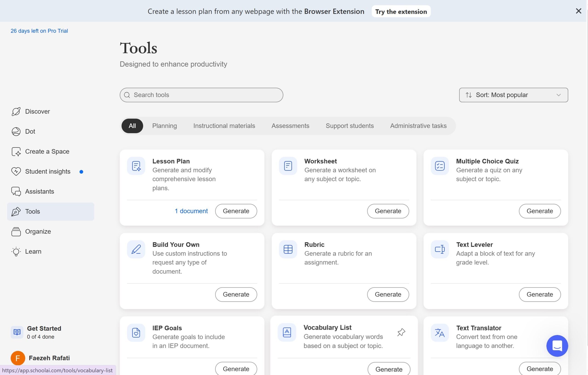588x375 pixels.
Task: Click Try the extension button
Action: point(401,11)
